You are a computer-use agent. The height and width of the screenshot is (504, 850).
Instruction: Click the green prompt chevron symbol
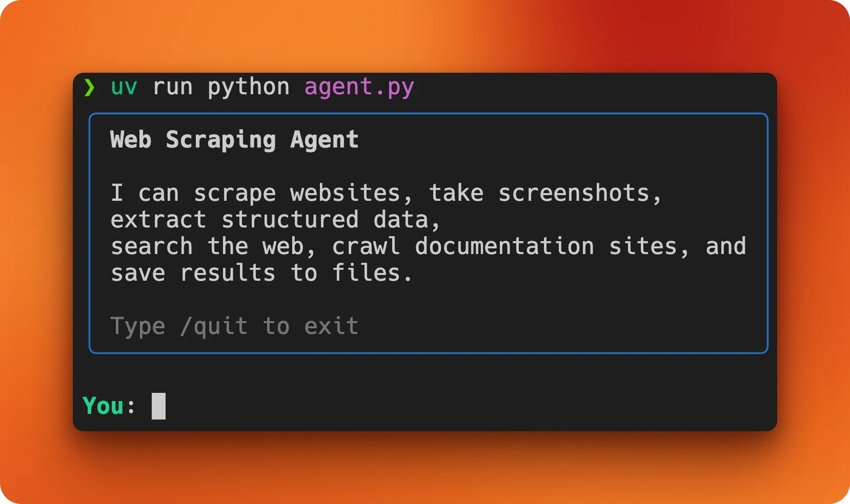pyautogui.click(x=89, y=87)
